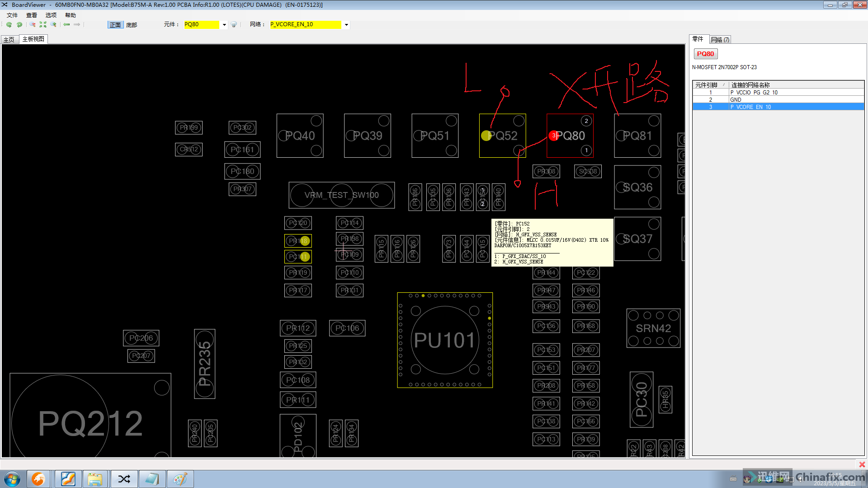Open the paint palette taskbar icon

(x=180, y=479)
